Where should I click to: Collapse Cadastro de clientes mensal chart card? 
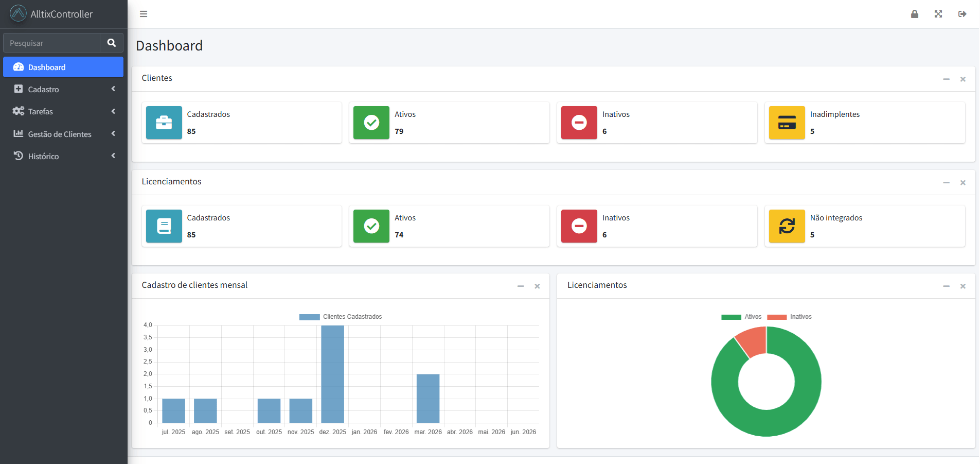click(x=521, y=286)
